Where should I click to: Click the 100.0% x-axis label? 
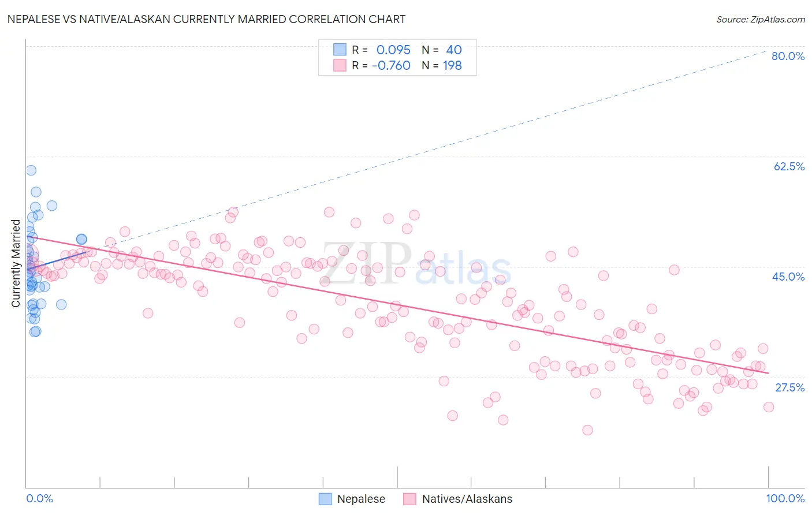tap(785, 498)
